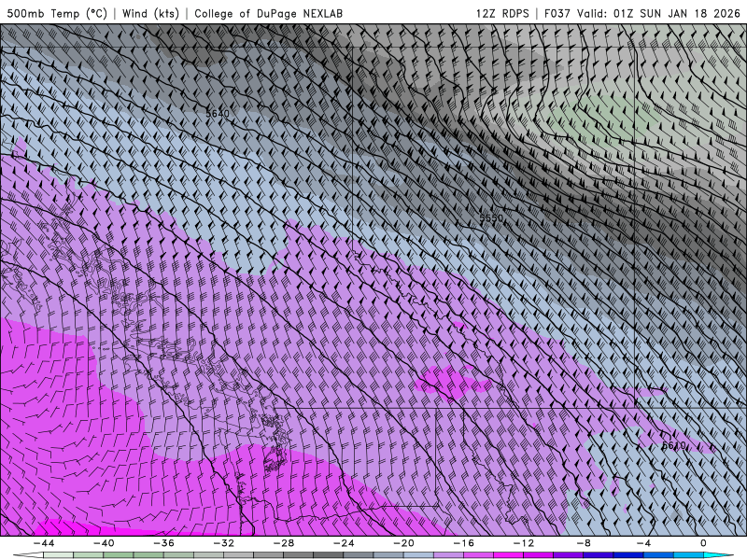Click the 5550 height contour label
The height and width of the screenshot is (560, 747).
491,218
